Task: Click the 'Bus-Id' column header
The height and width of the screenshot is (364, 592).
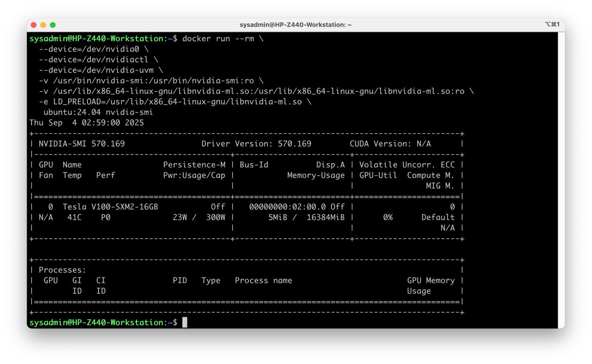Action: coord(254,165)
